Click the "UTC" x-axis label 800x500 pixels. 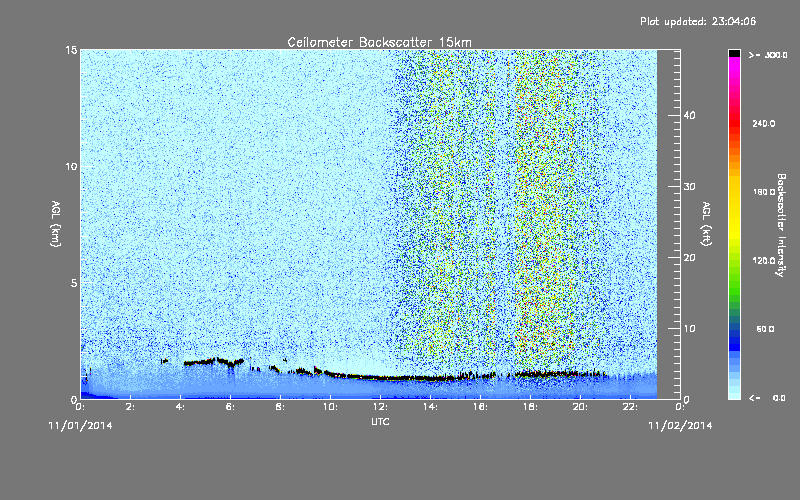tap(380, 421)
